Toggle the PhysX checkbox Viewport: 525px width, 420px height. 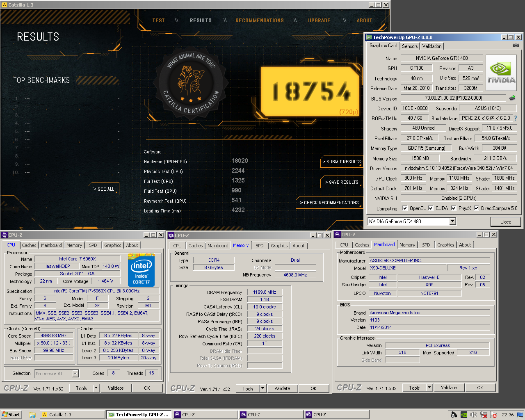454,208
